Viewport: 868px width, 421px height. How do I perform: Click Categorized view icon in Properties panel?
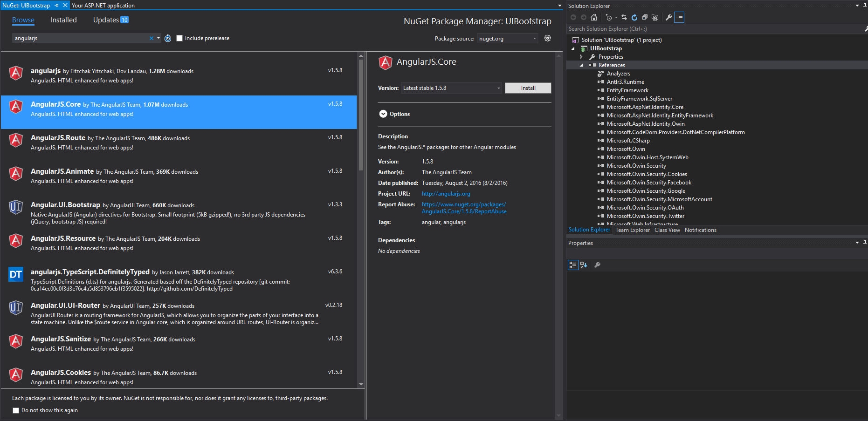click(573, 265)
